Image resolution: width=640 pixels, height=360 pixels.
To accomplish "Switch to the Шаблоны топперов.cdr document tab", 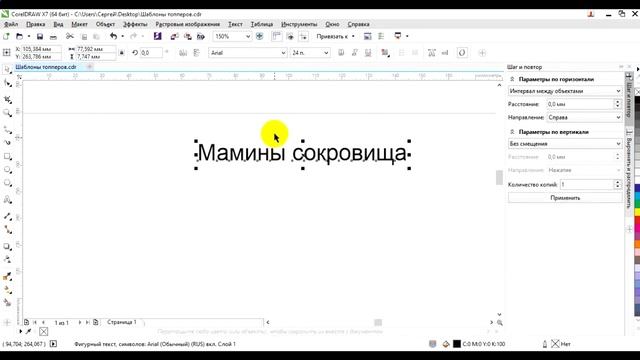I will point(46,67).
